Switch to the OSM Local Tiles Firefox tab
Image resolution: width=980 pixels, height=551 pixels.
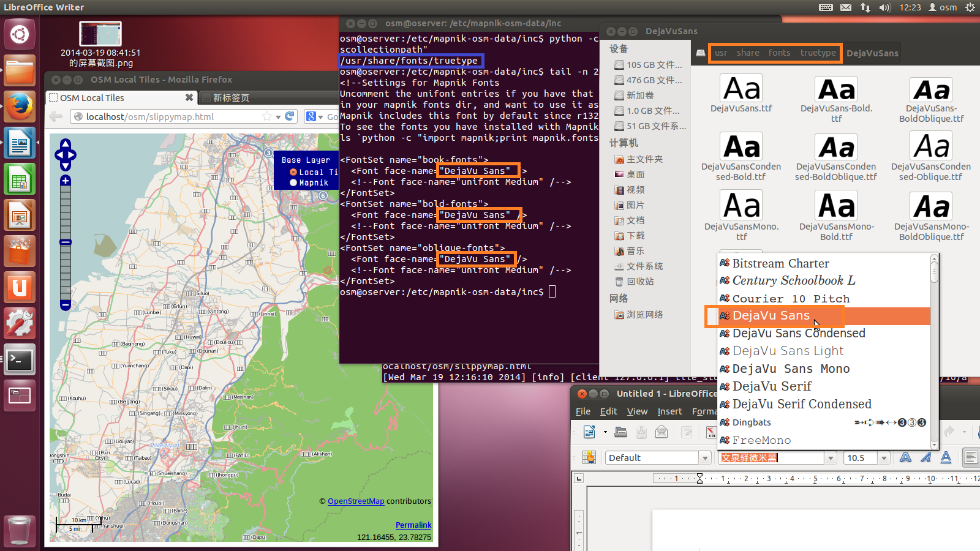point(121,97)
